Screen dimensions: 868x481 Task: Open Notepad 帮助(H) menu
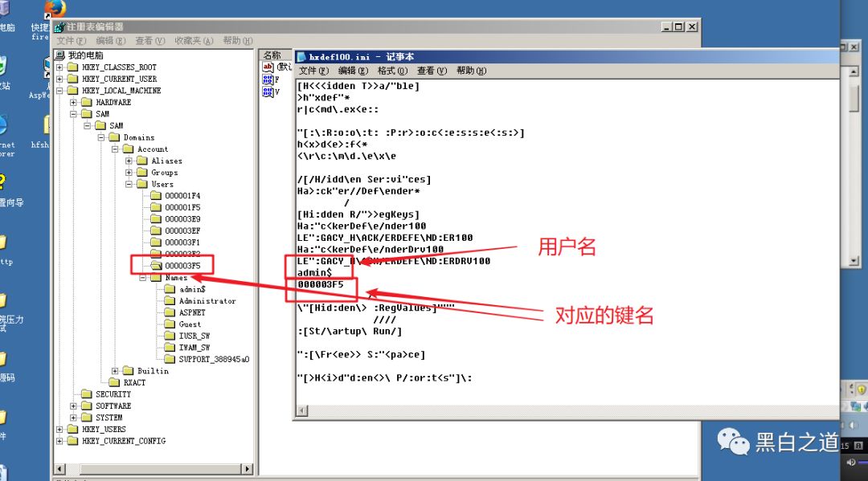pos(471,71)
